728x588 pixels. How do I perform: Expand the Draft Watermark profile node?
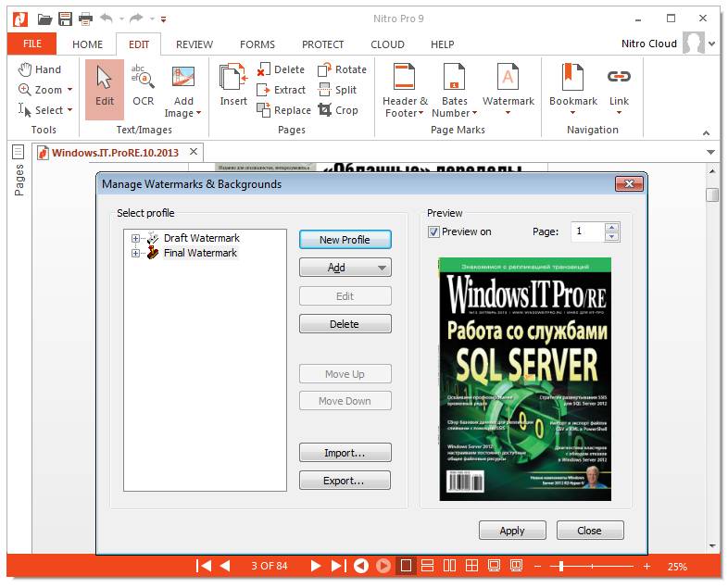[x=135, y=239]
